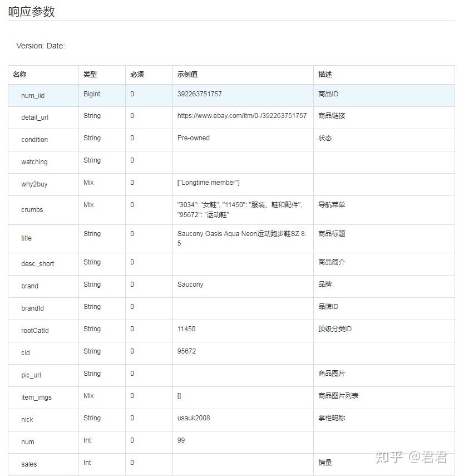
Task: Open the ebay detail_url example link
Action: click(241, 116)
